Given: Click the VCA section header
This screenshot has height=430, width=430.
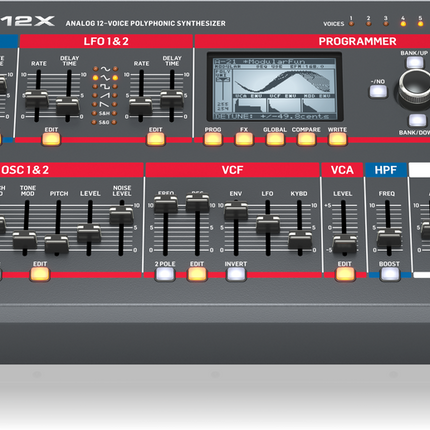Looking at the screenshot, I should [342, 170].
